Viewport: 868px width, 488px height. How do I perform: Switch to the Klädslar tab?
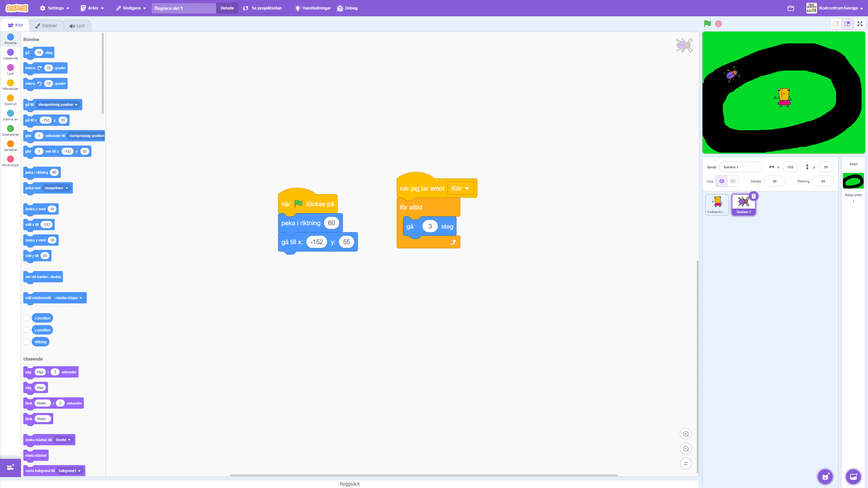46,26
